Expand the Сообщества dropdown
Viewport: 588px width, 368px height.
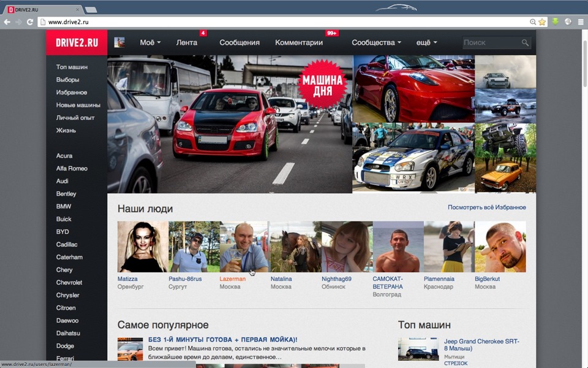pyautogui.click(x=376, y=43)
